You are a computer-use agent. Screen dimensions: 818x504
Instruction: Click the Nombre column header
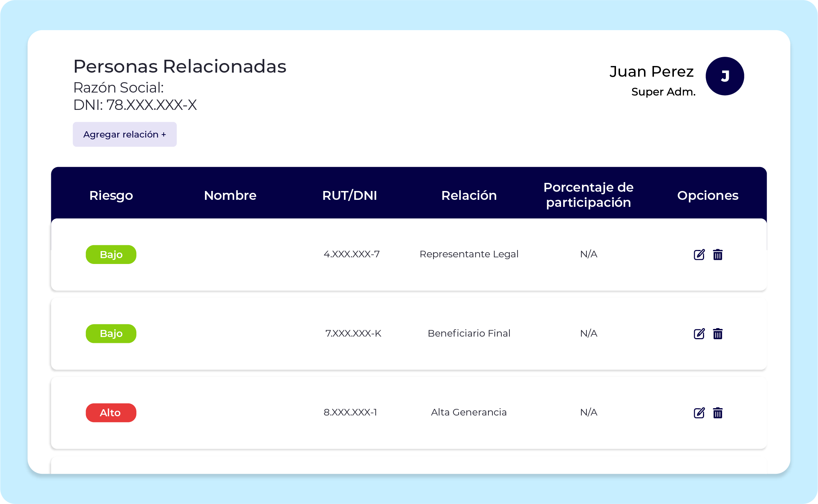pyautogui.click(x=230, y=195)
